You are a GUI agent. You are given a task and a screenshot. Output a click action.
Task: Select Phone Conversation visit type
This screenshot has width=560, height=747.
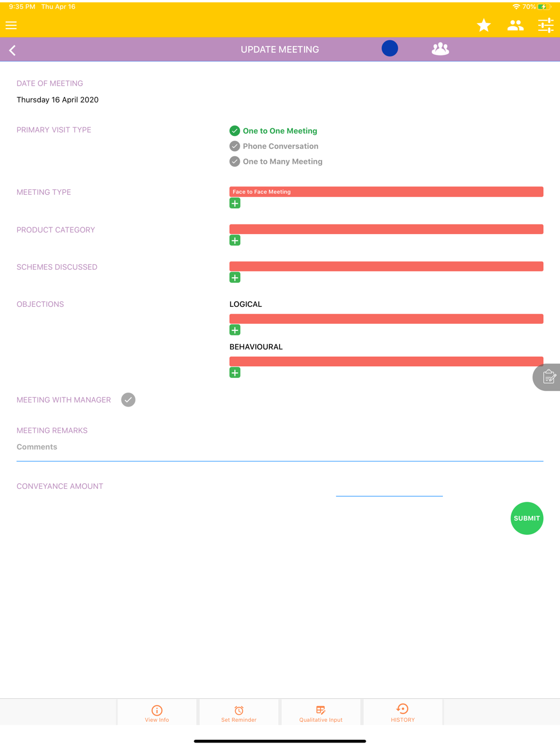[274, 146]
